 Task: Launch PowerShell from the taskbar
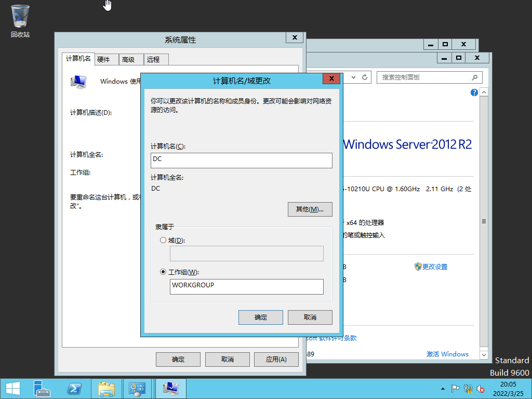click(74, 389)
